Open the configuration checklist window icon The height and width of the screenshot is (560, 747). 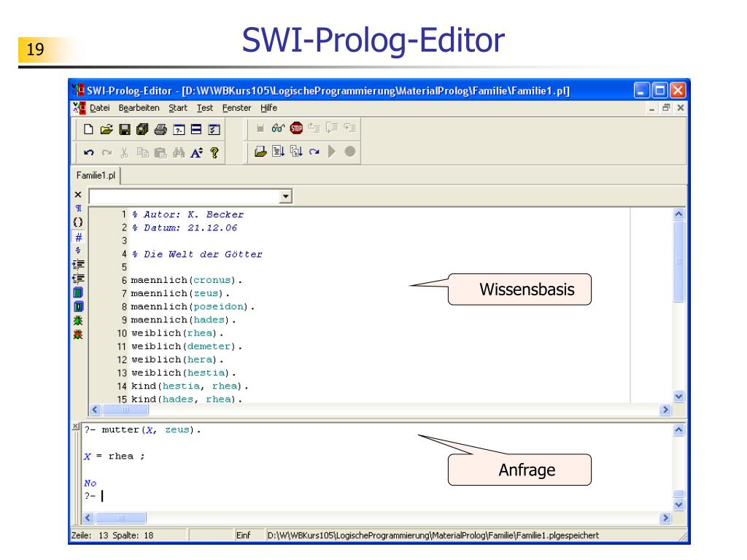tap(214, 129)
